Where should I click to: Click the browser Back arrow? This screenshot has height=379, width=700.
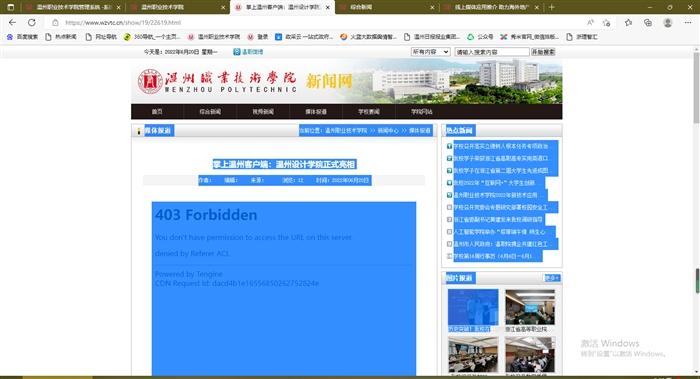pos(12,22)
